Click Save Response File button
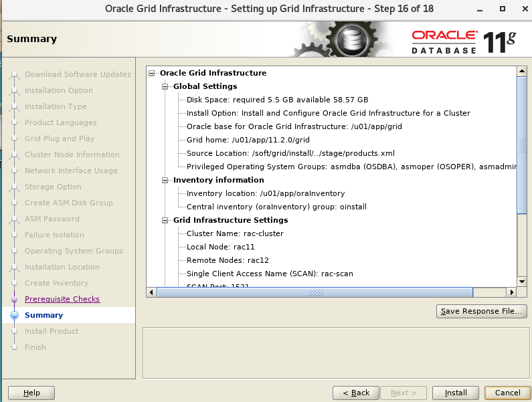The image size is (532, 402). (480, 311)
